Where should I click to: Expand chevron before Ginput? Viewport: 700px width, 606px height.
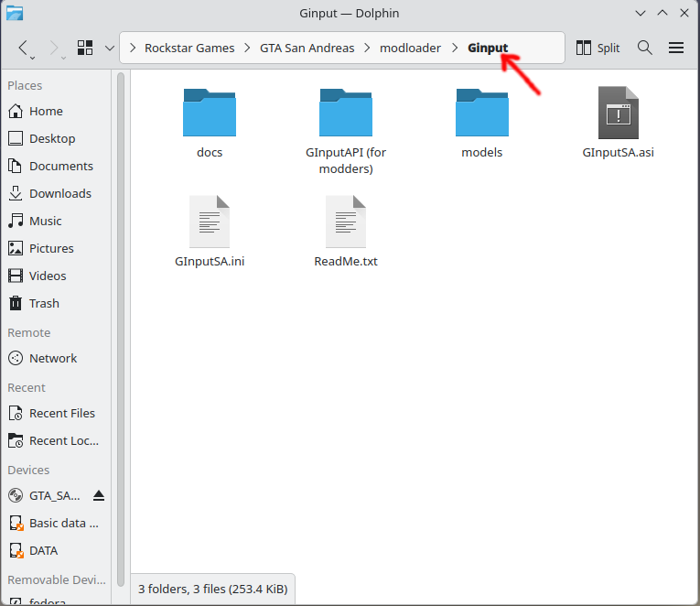(455, 48)
